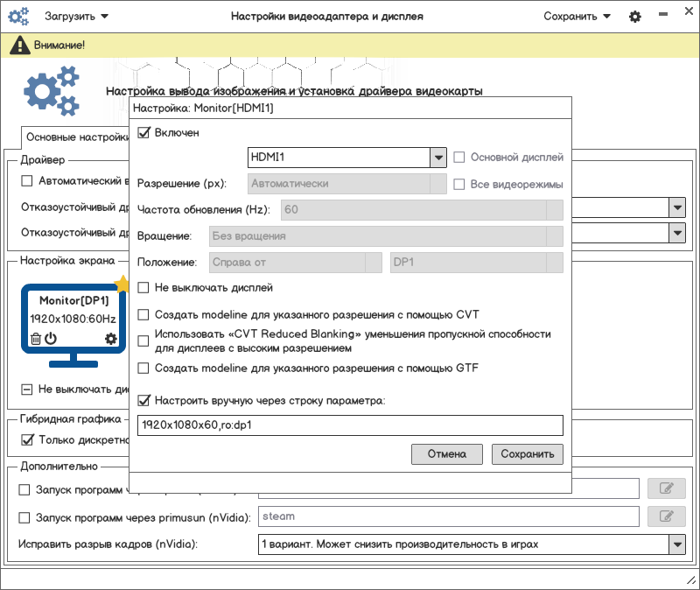Enable CVT Reduced Blanking checkbox

pos(143,341)
